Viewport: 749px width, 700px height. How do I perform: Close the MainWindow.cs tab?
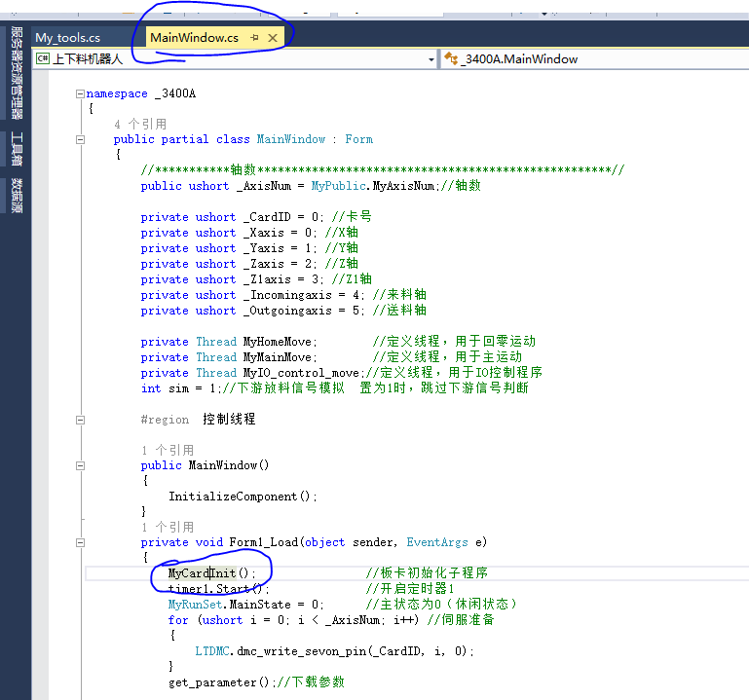point(273,38)
